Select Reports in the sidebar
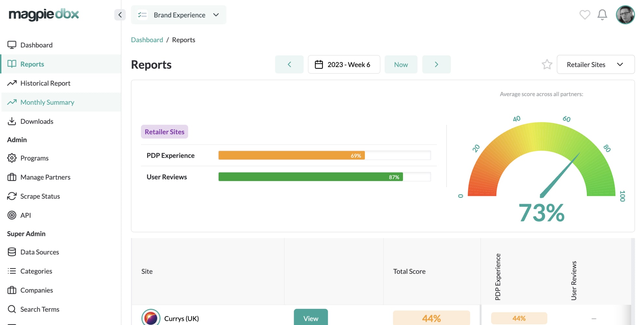 pyautogui.click(x=61, y=64)
